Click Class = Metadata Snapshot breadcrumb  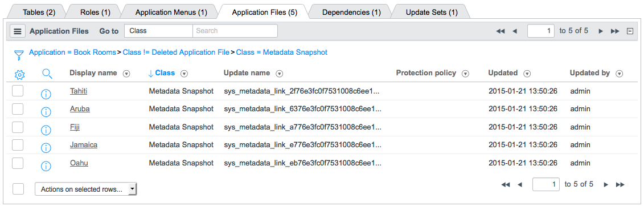pos(282,52)
